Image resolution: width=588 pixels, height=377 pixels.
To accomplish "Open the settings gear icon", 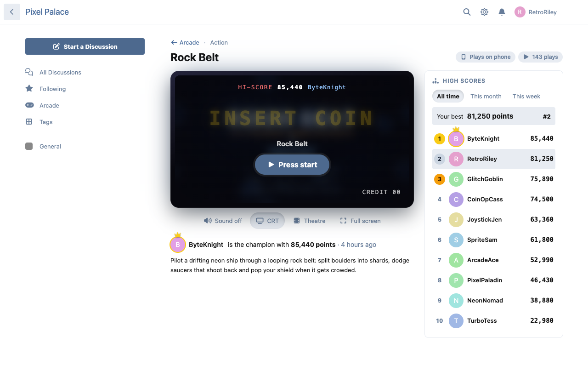I will 484,12.
